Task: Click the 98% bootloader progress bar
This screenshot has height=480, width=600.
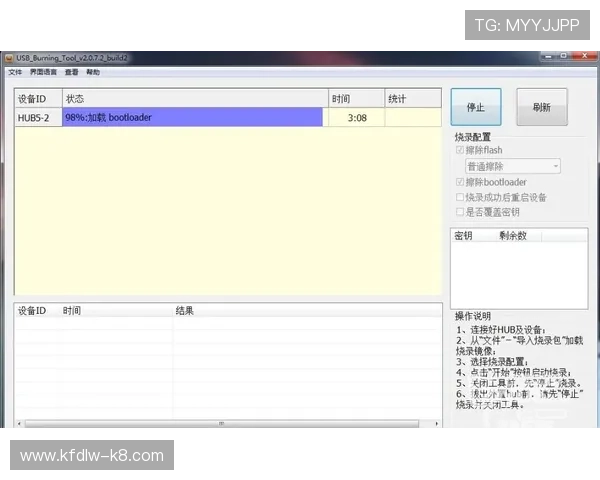Action: tap(192, 117)
